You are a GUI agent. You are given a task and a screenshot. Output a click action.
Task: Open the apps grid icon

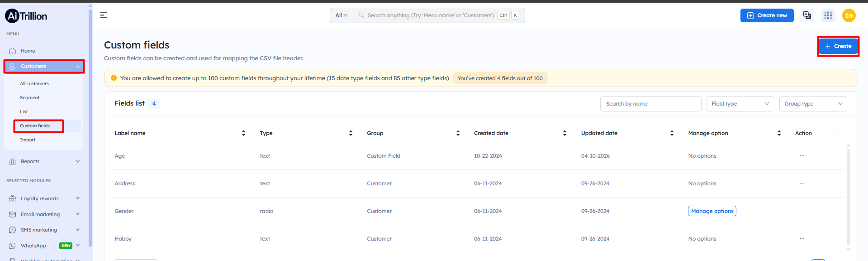[828, 15]
